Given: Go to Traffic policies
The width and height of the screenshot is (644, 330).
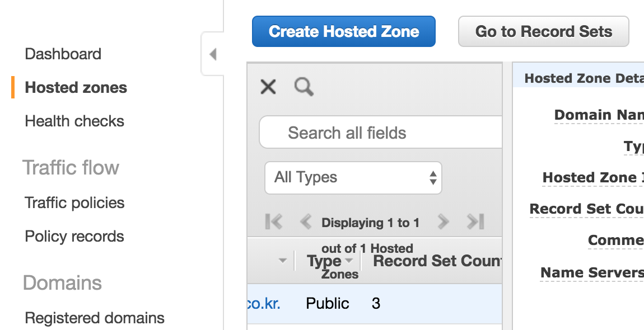Looking at the screenshot, I should 74,202.
